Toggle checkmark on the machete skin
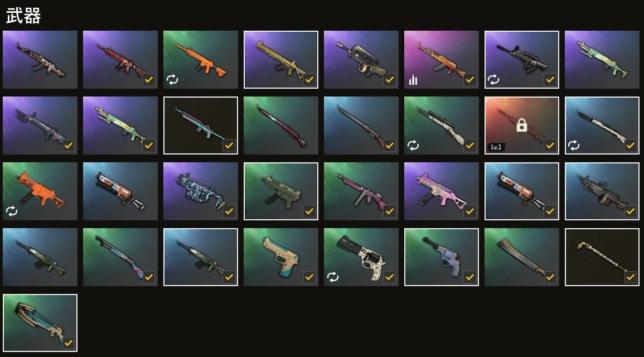 (550, 277)
